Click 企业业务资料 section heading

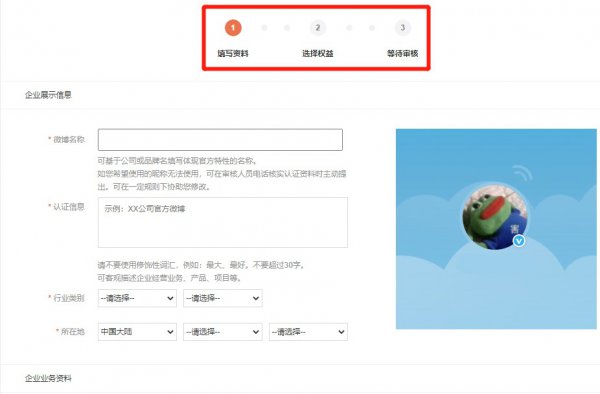48,378
